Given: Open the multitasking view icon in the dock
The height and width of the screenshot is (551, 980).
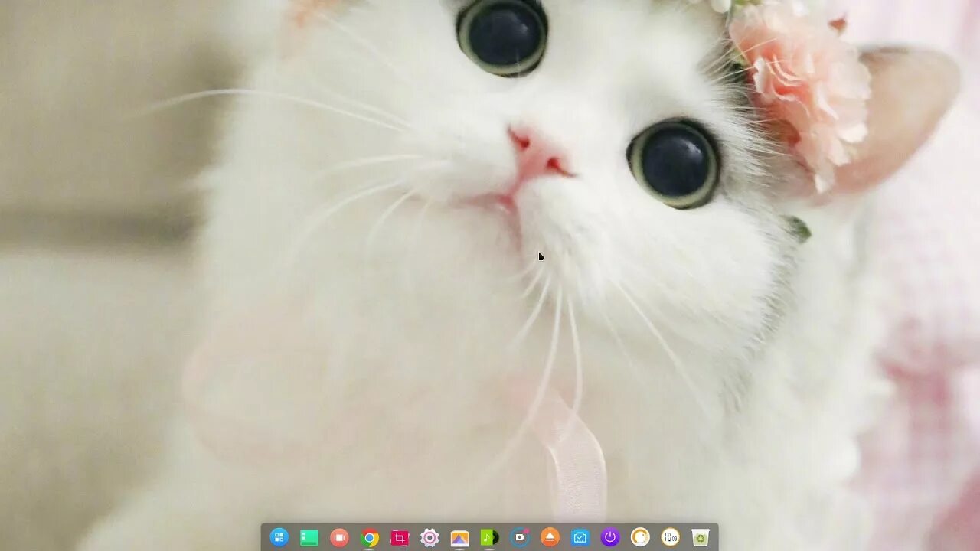Looking at the screenshot, I should (x=339, y=537).
